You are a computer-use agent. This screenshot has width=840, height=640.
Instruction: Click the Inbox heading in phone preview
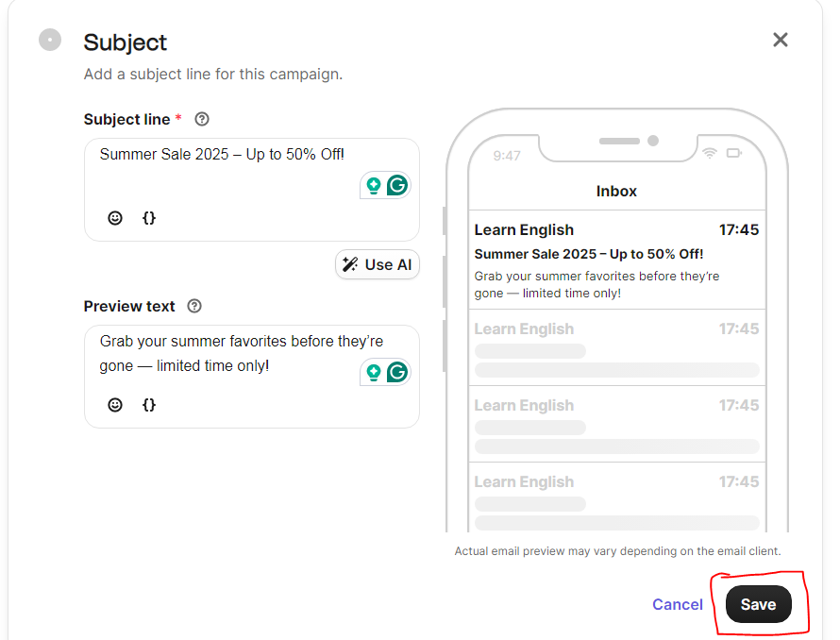tap(616, 191)
